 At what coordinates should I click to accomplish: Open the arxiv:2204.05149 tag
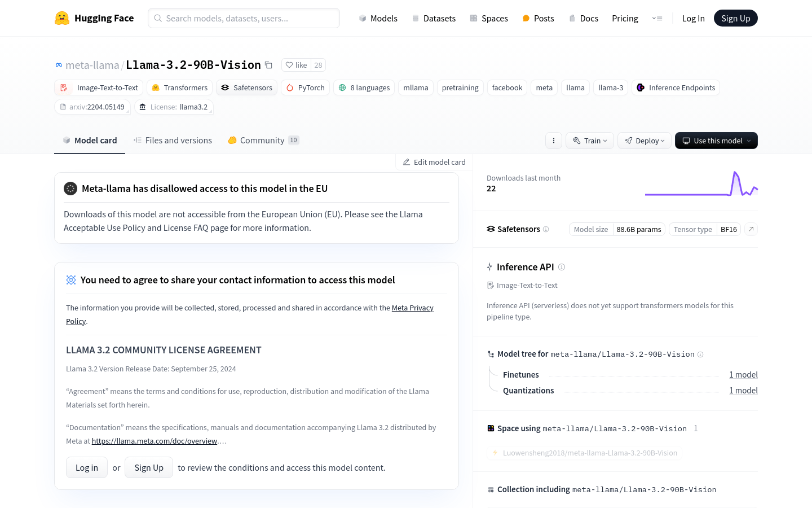coord(92,107)
